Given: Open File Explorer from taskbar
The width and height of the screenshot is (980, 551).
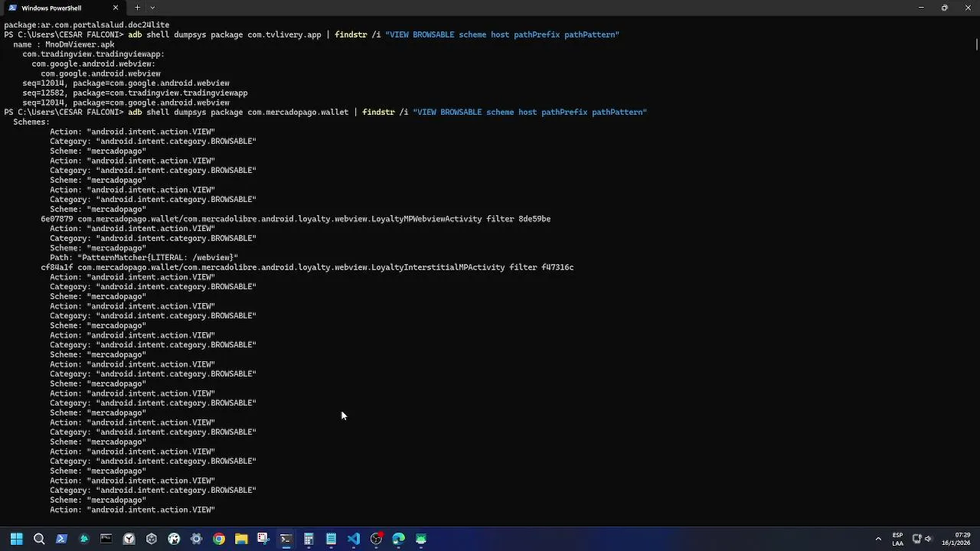Looking at the screenshot, I should pos(241,539).
